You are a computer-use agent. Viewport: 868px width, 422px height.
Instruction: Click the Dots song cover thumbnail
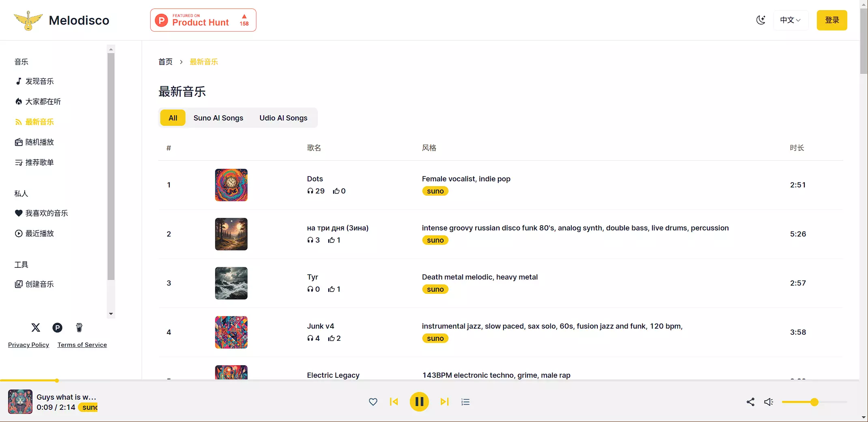pyautogui.click(x=231, y=185)
